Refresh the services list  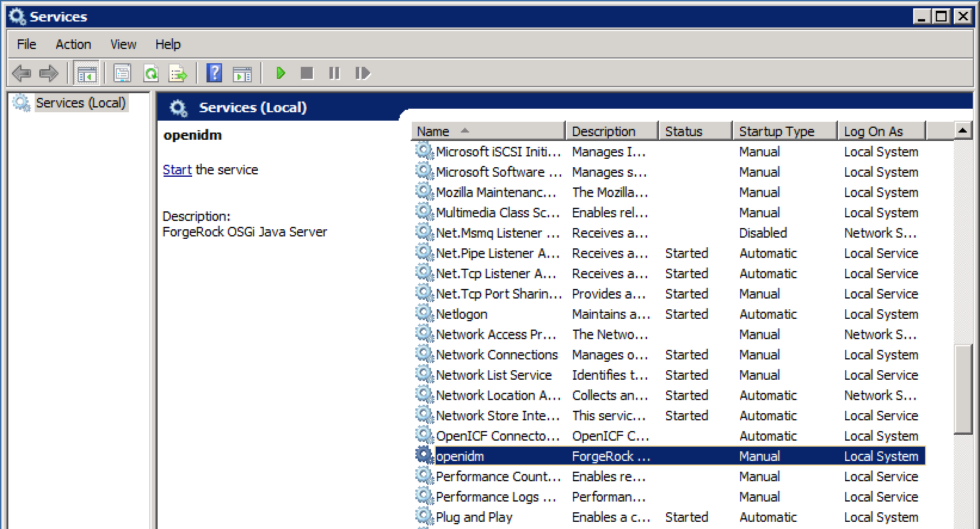pos(151,73)
